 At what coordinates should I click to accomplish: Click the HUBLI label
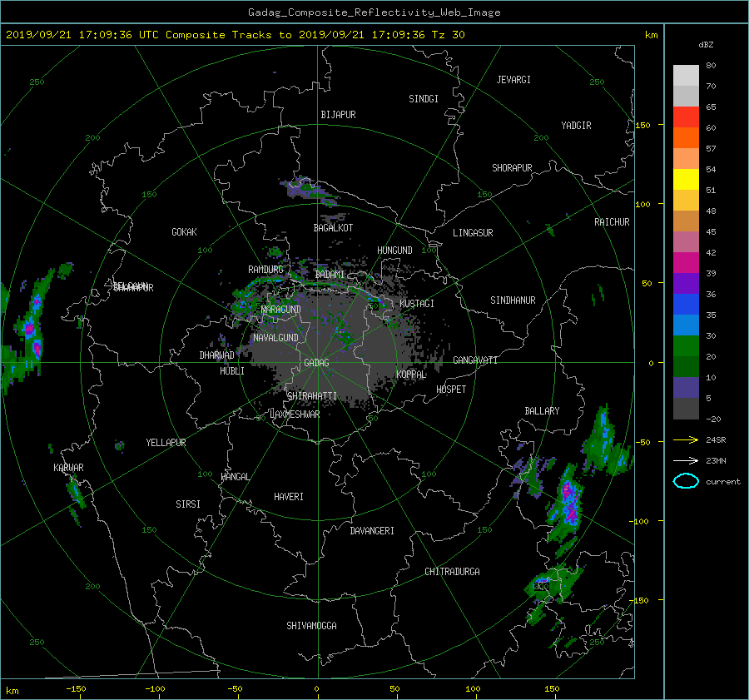point(232,371)
